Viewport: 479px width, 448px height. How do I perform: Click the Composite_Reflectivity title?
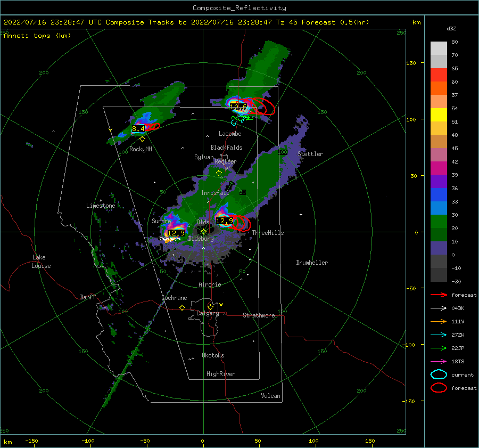240,8
